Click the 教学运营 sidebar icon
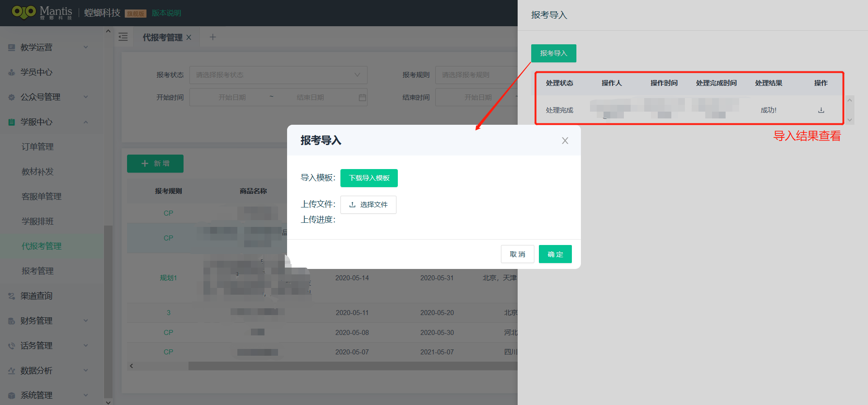 12,47
